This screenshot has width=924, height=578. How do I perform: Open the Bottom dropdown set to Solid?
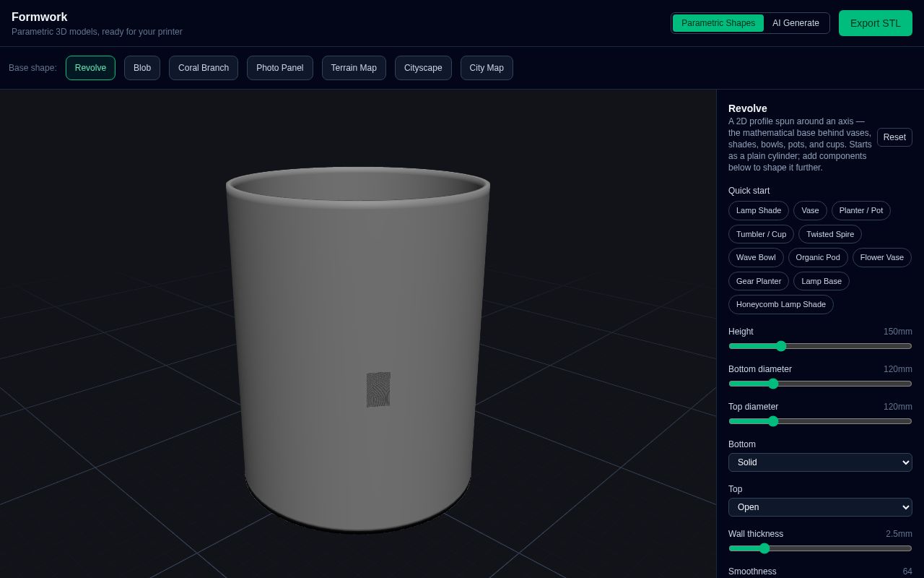820,462
